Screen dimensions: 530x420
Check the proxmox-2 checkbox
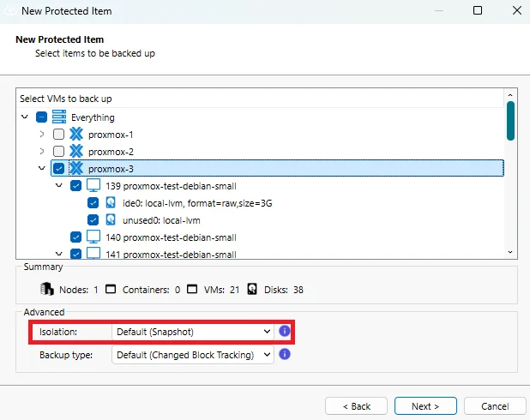(x=58, y=152)
